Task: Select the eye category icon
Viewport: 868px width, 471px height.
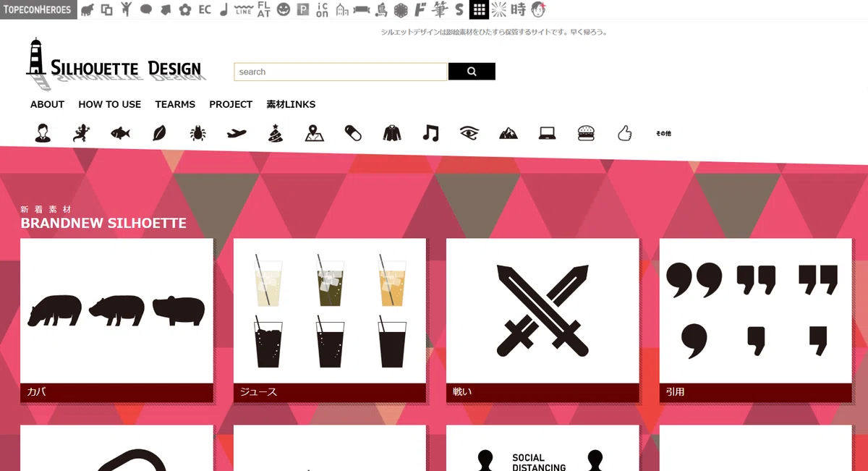Action: [x=469, y=133]
